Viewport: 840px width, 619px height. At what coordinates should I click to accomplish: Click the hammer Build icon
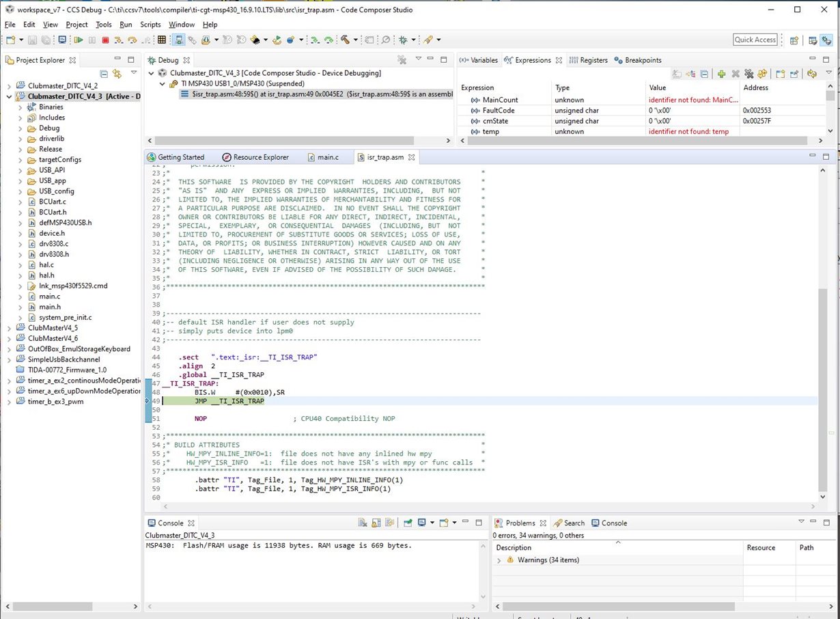click(346, 40)
